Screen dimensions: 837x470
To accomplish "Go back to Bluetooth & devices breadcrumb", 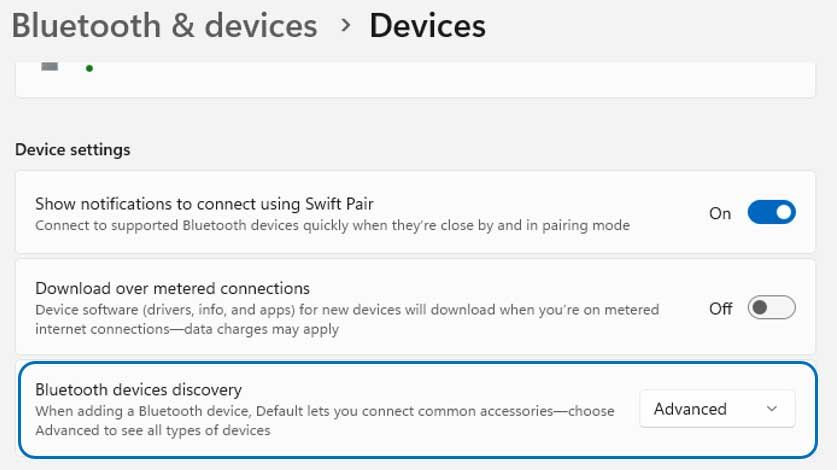I will [x=164, y=25].
